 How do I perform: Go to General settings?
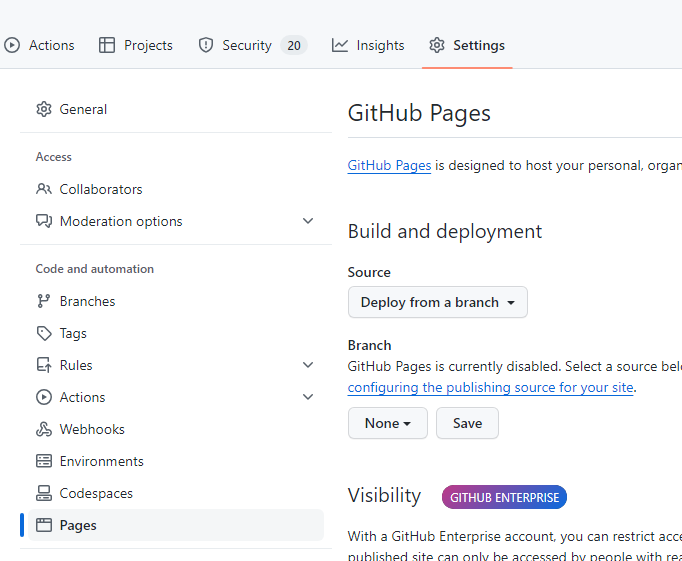point(176,109)
